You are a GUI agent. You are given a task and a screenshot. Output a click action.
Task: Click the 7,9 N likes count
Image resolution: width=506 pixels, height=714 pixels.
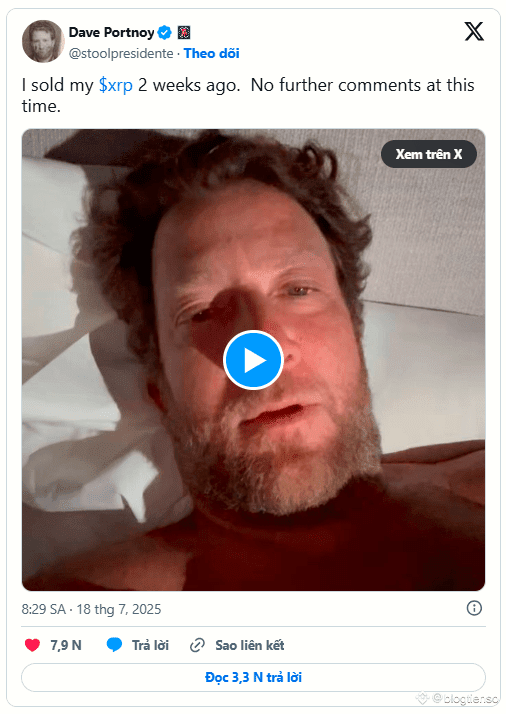point(66,645)
